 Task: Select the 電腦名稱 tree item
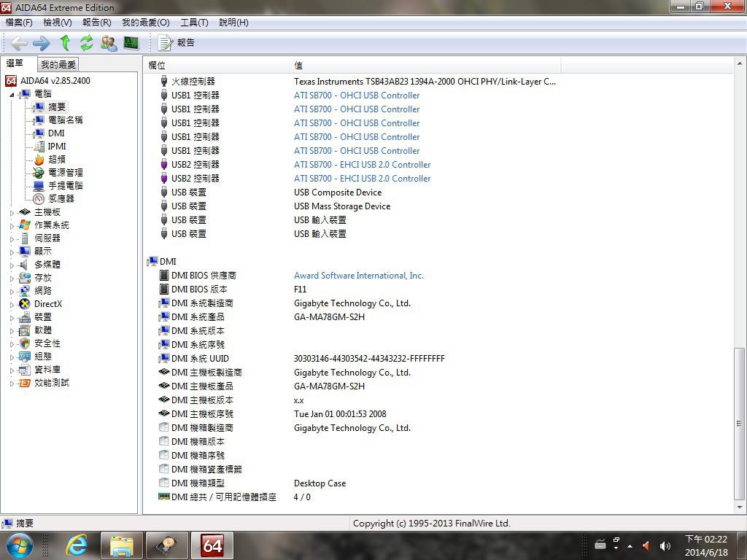pos(65,120)
